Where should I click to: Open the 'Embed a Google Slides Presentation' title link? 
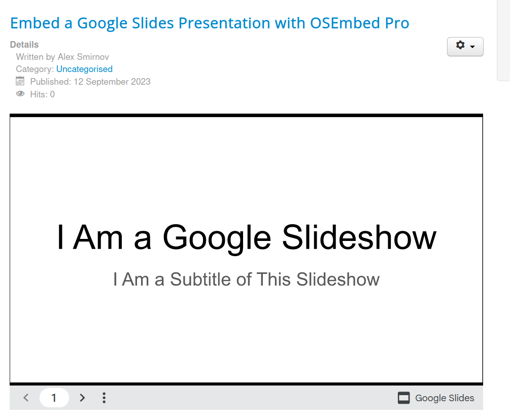210,23
